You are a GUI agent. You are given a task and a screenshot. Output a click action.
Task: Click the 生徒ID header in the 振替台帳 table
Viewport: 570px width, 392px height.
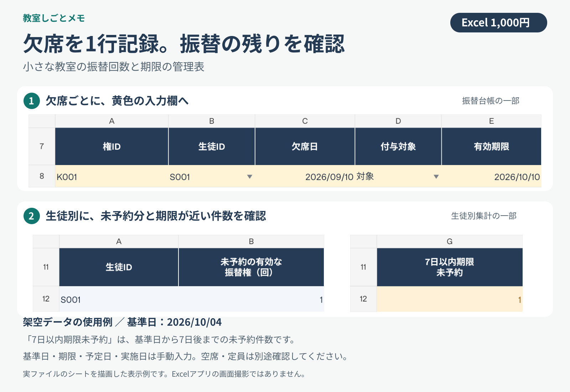[x=212, y=146]
